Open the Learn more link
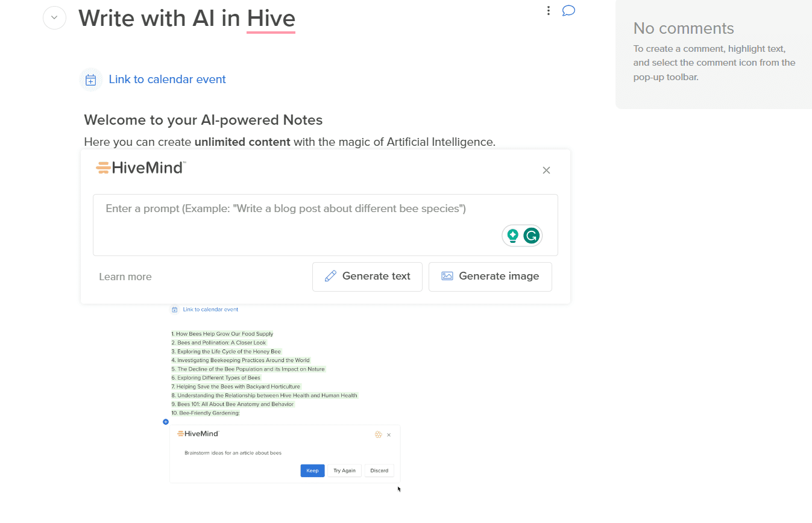Screen dimensions: 812x523 [125, 276]
